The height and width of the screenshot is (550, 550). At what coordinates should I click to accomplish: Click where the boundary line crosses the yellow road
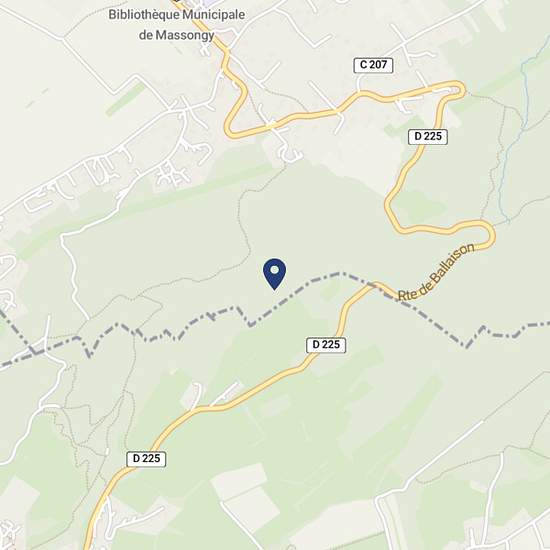tap(379, 285)
